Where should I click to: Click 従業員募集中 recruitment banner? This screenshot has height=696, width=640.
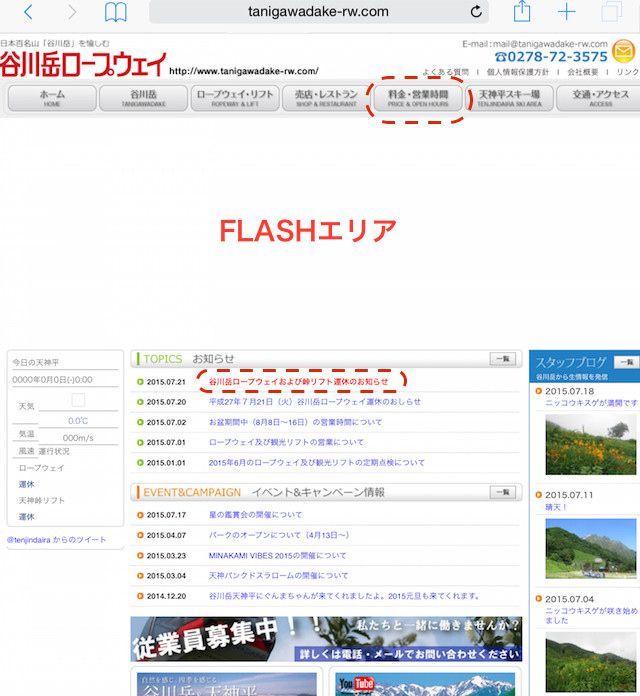326,638
